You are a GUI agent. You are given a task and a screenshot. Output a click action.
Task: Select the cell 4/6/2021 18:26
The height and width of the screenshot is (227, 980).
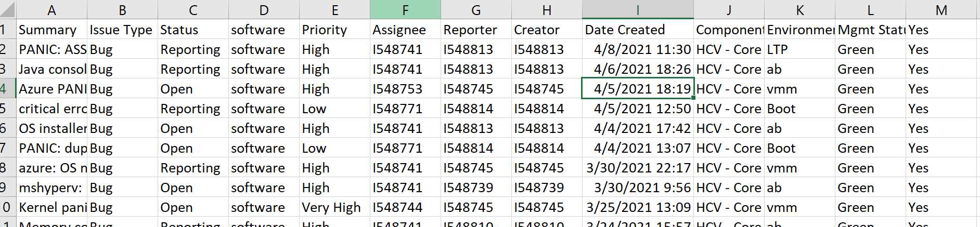[x=638, y=69]
